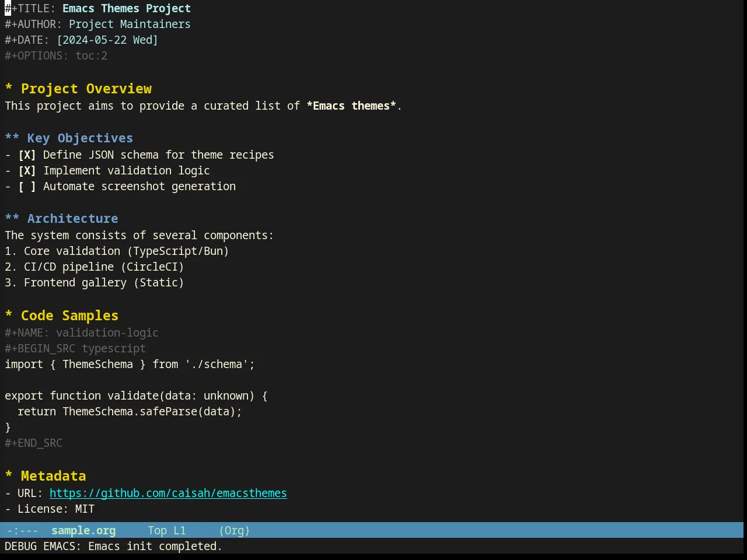Click the '#+AUTHOR:' keyword
747x560 pixels.
click(x=33, y=24)
